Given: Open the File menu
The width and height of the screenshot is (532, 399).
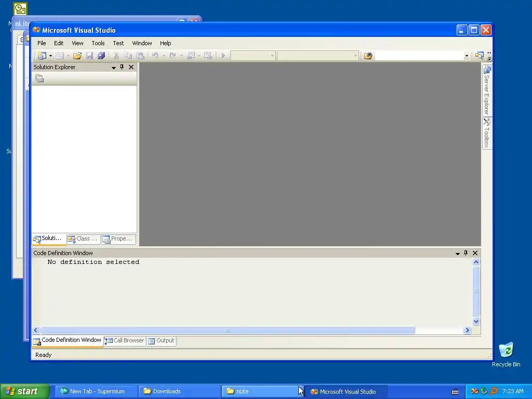Looking at the screenshot, I should 42,43.
